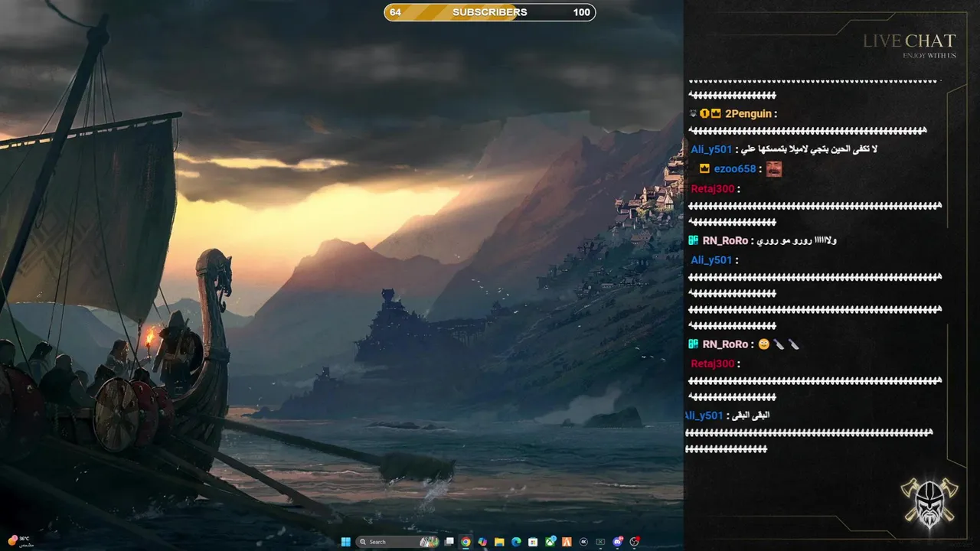Viewport: 980px width, 551px height.
Task: Open the Windows Start menu
Action: [x=346, y=542]
